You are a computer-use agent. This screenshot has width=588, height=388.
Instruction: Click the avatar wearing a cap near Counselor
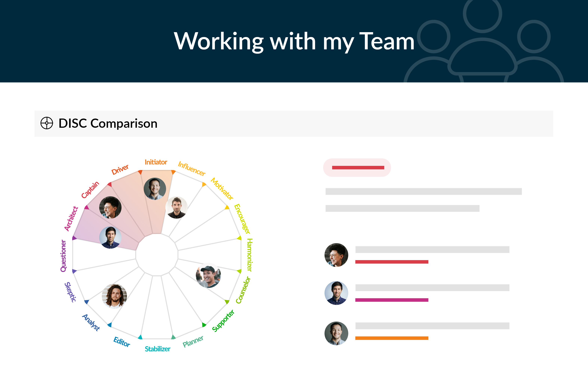click(208, 275)
